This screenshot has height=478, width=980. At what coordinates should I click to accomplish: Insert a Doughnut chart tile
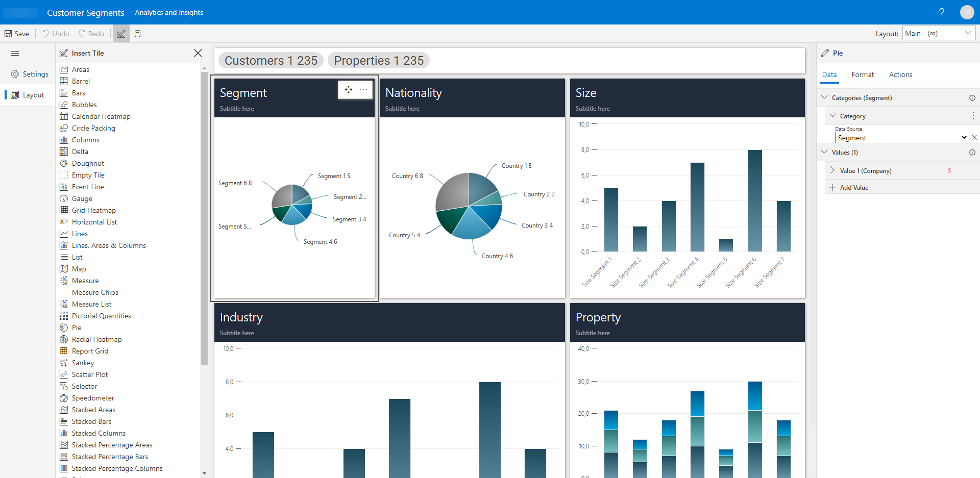(x=88, y=163)
